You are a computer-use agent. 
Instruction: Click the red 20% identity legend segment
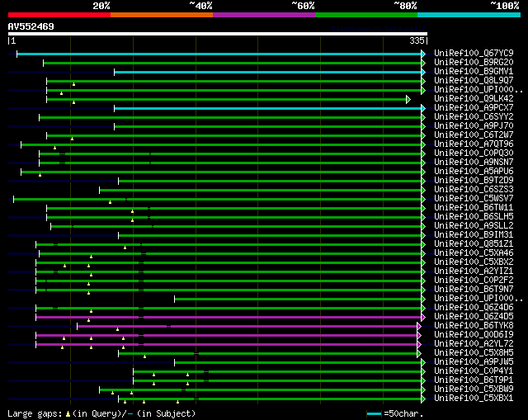click(x=59, y=15)
